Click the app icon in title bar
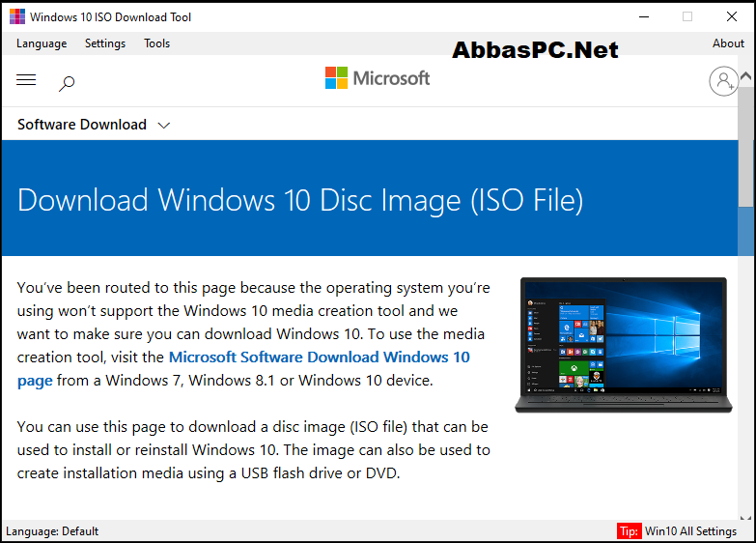This screenshot has height=543, width=756. tap(17, 16)
